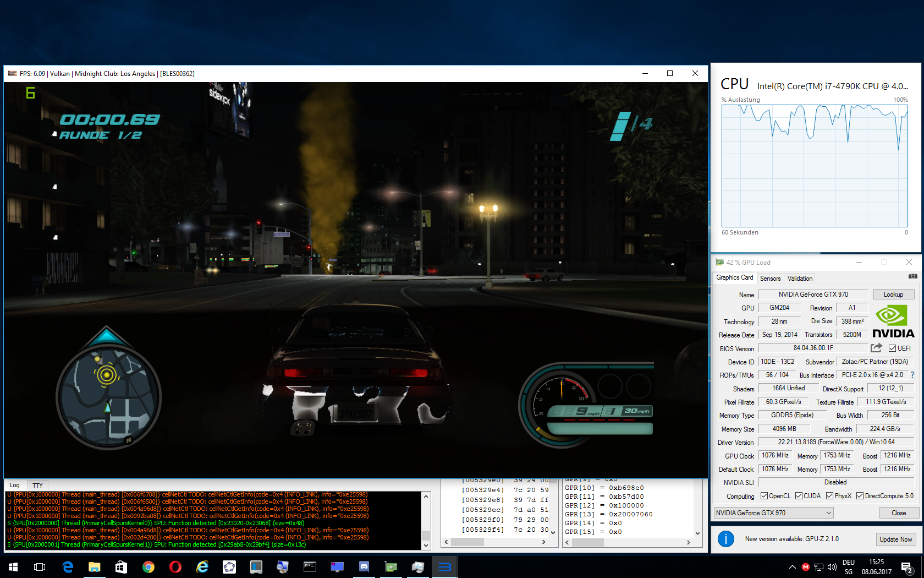The width and height of the screenshot is (924, 578).
Task: Open the volume control in system tray
Action: pos(832,567)
